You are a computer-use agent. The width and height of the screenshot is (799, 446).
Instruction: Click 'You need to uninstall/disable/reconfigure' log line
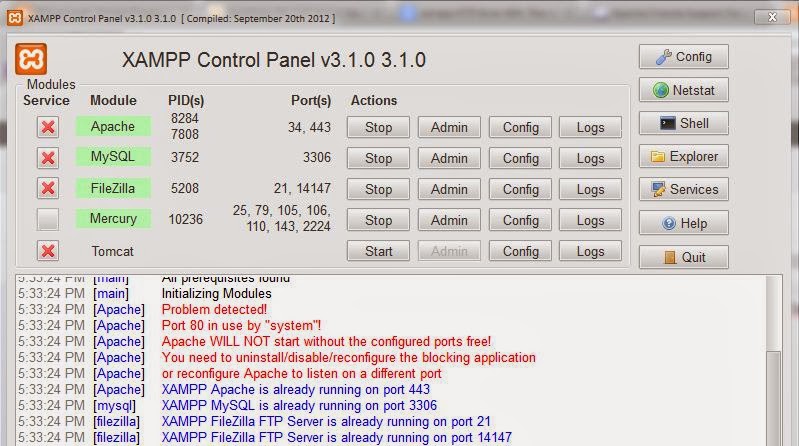tap(349, 357)
